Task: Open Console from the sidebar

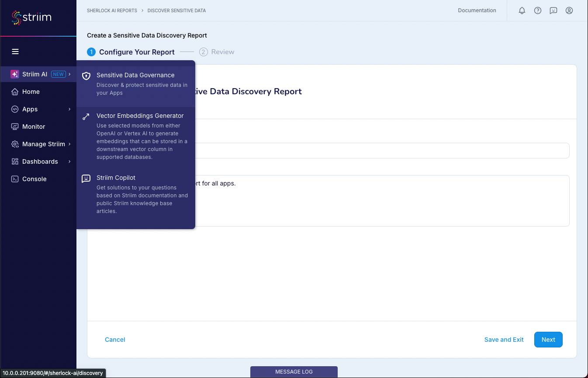Action: (34, 179)
